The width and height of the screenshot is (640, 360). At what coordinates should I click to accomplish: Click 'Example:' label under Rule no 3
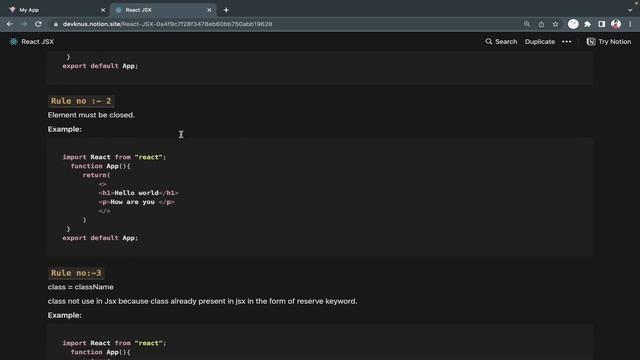point(64,315)
